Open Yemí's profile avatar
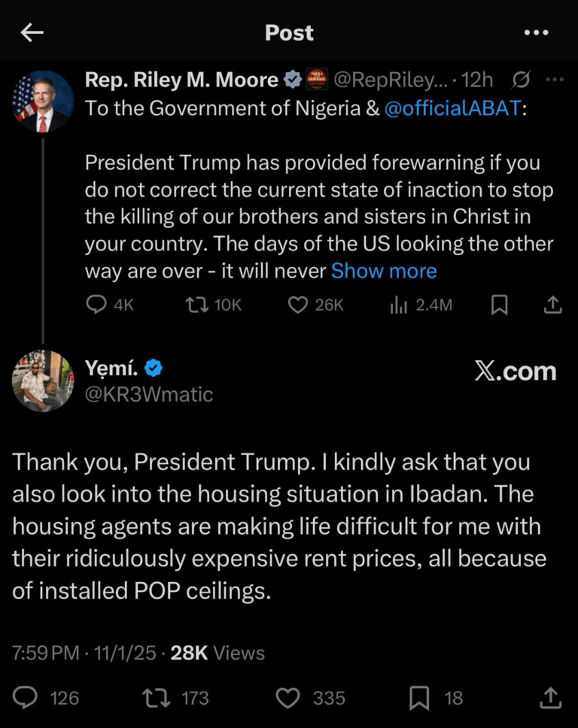This screenshot has width=578, height=728. pos(43,381)
